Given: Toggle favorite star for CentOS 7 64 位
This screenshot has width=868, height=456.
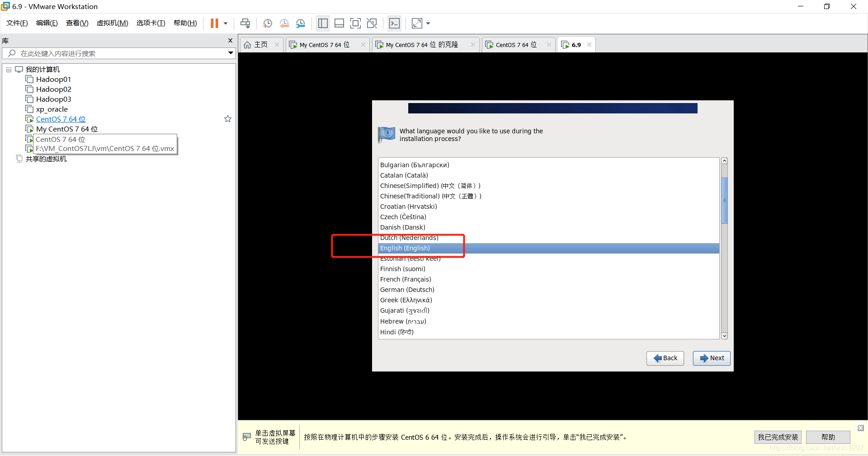Looking at the screenshot, I should tap(228, 119).
